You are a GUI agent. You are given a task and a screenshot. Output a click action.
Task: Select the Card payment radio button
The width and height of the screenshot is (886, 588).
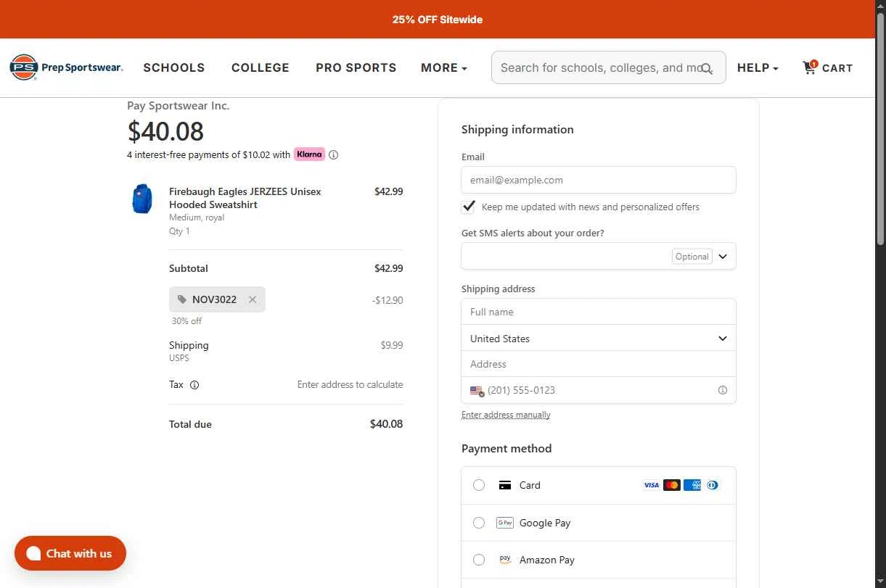pyautogui.click(x=479, y=485)
